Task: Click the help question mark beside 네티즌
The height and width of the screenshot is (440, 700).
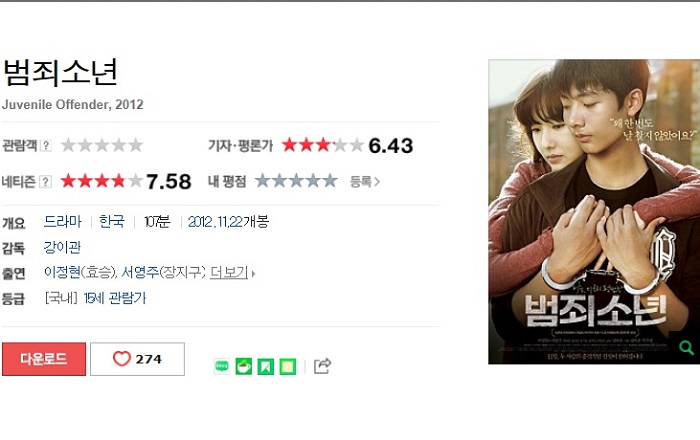Action: [46, 182]
